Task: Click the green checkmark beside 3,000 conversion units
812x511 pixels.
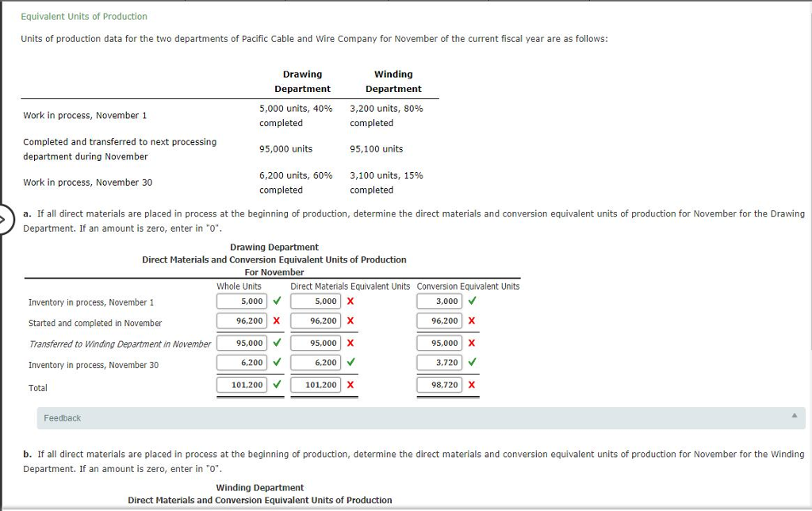Action: click(x=471, y=302)
